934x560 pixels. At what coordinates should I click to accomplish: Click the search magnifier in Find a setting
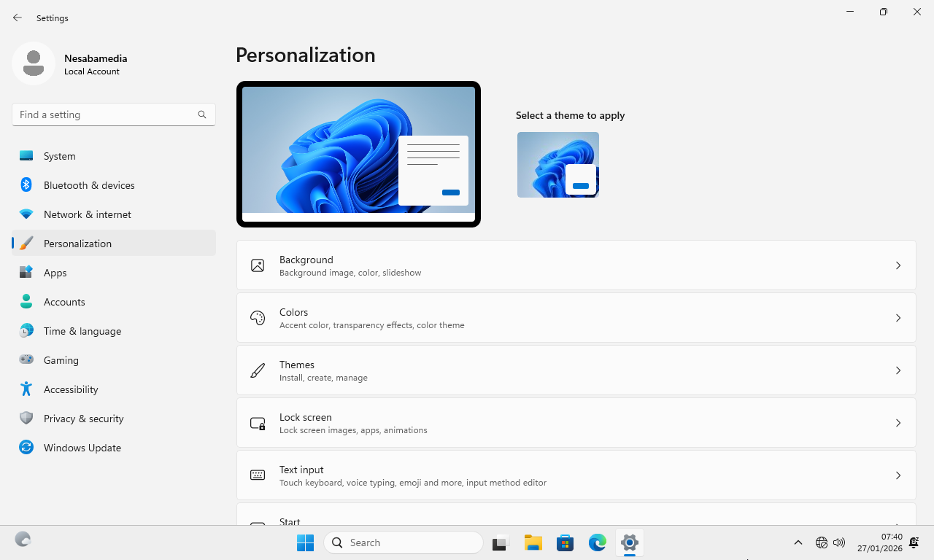click(202, 114)
